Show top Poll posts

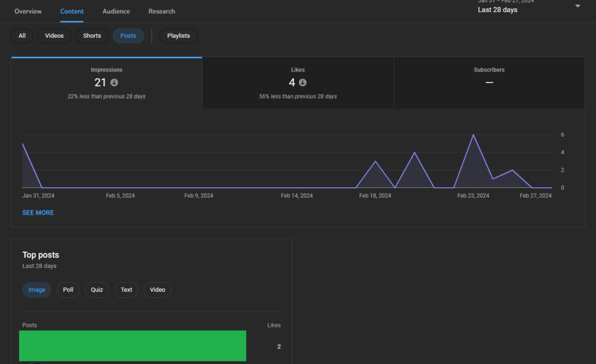[x=68, y=290]
